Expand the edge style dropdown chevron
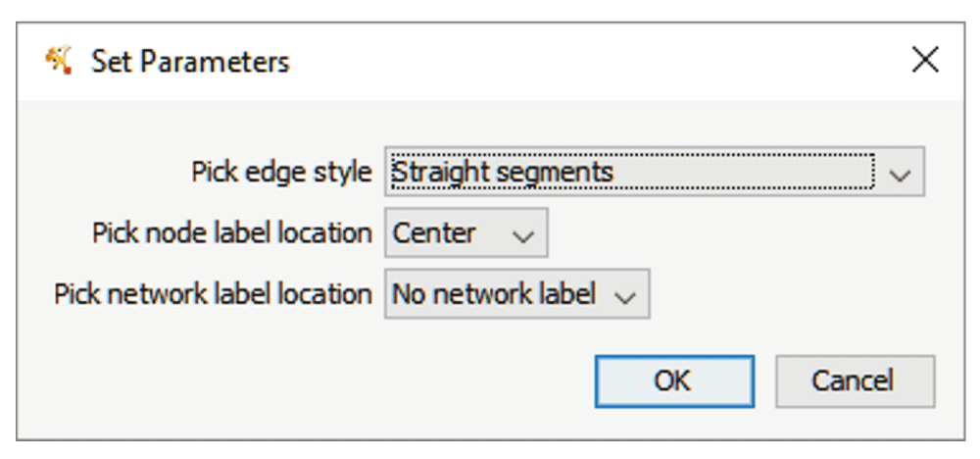This screenshot has width=980, height=459. click(900, 176)
